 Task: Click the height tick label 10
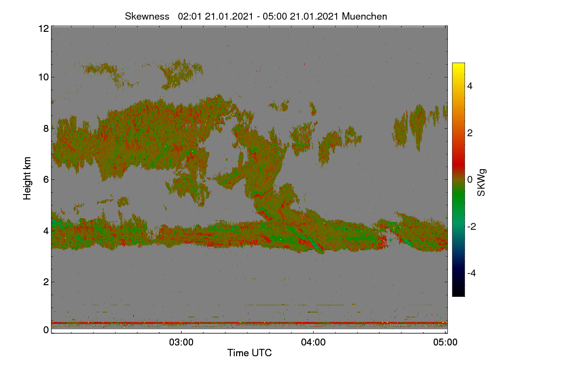(x=43, y=77)
